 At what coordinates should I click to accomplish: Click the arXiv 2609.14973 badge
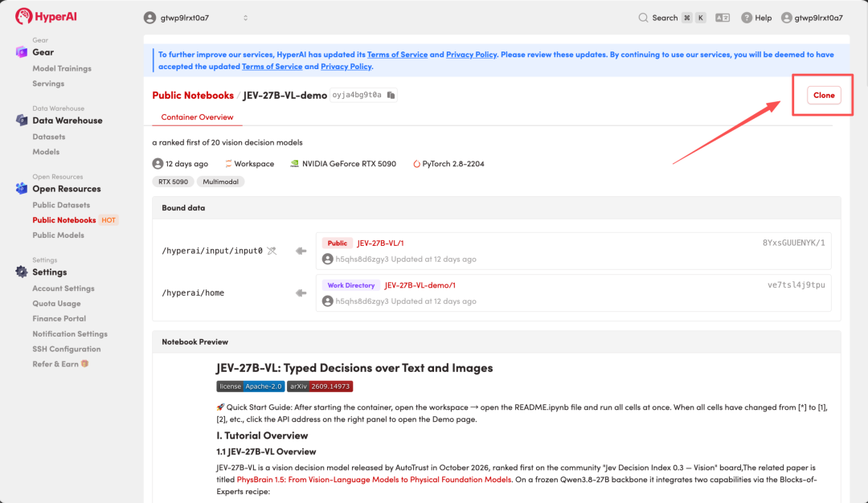320,386
